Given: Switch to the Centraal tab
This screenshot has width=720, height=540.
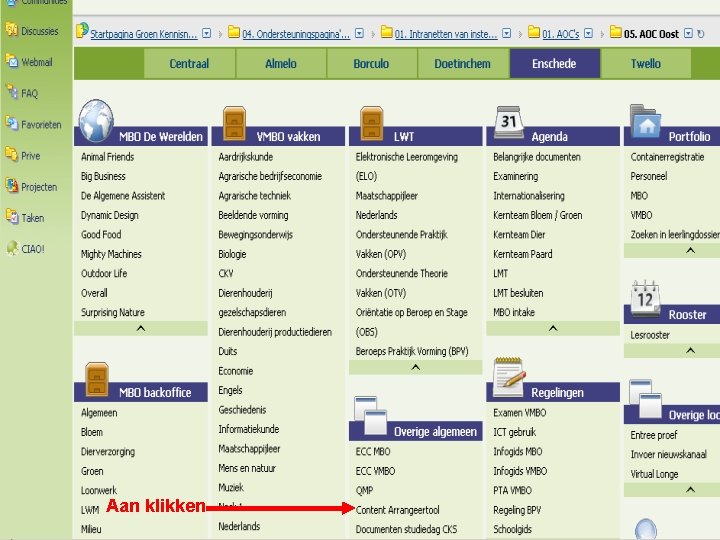Looking at the screenshot, I should (189, 63).
